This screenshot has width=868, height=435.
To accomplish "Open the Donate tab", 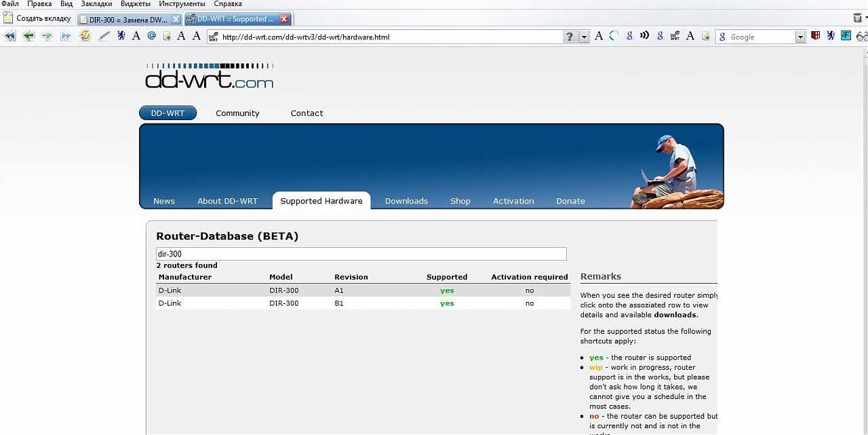I will 570,201.
